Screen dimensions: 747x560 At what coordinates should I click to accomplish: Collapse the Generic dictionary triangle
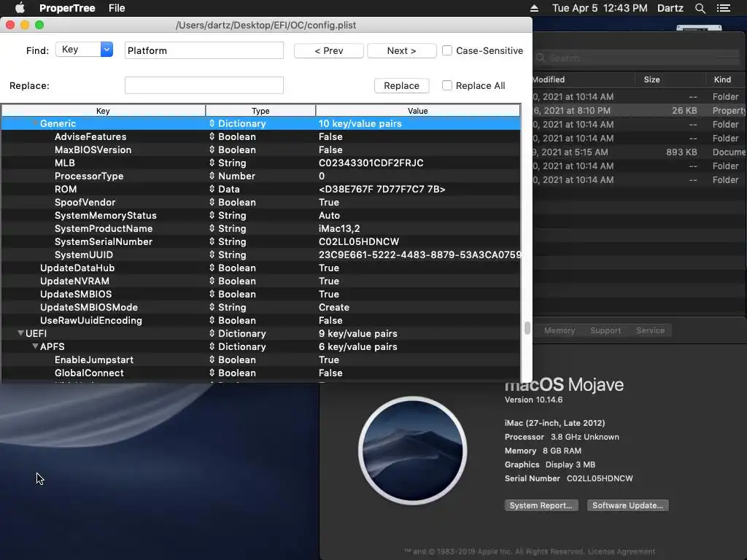[35, 123]
